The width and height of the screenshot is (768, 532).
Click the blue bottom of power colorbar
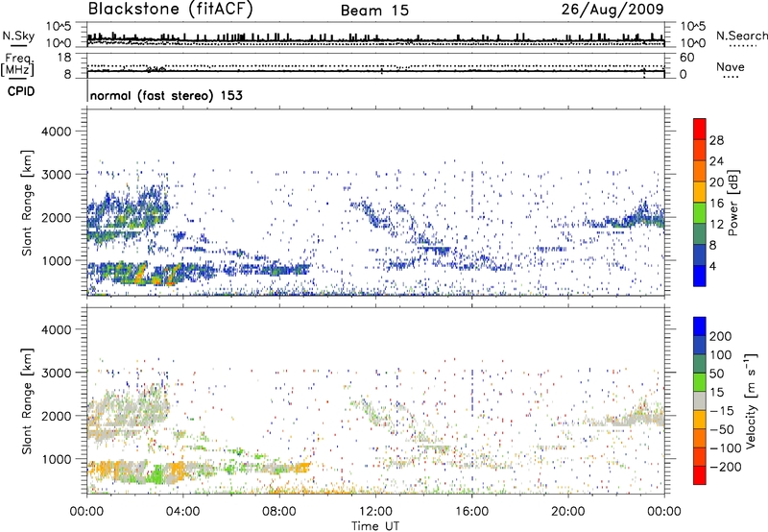click(x=700, y=276)
